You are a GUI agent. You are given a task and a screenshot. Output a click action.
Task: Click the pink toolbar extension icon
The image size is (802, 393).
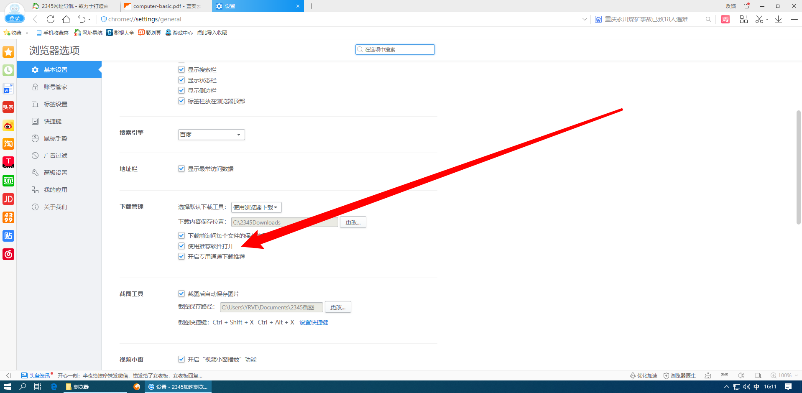click(x=725, y=19)
